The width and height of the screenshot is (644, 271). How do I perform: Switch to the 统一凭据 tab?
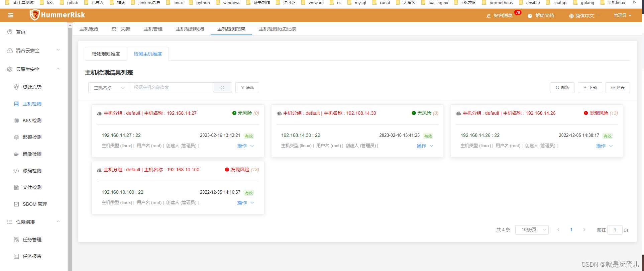click(x=121, y=29)
